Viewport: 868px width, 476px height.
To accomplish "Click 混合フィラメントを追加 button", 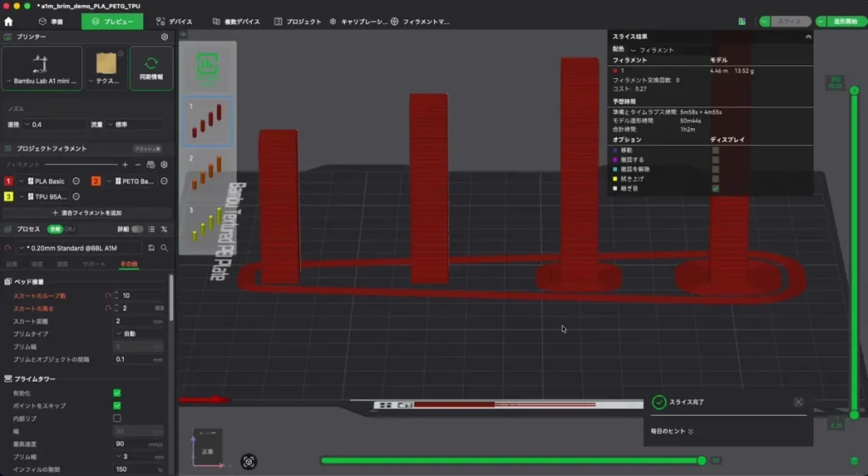I will pyautogui.click(x=87, y=213).
